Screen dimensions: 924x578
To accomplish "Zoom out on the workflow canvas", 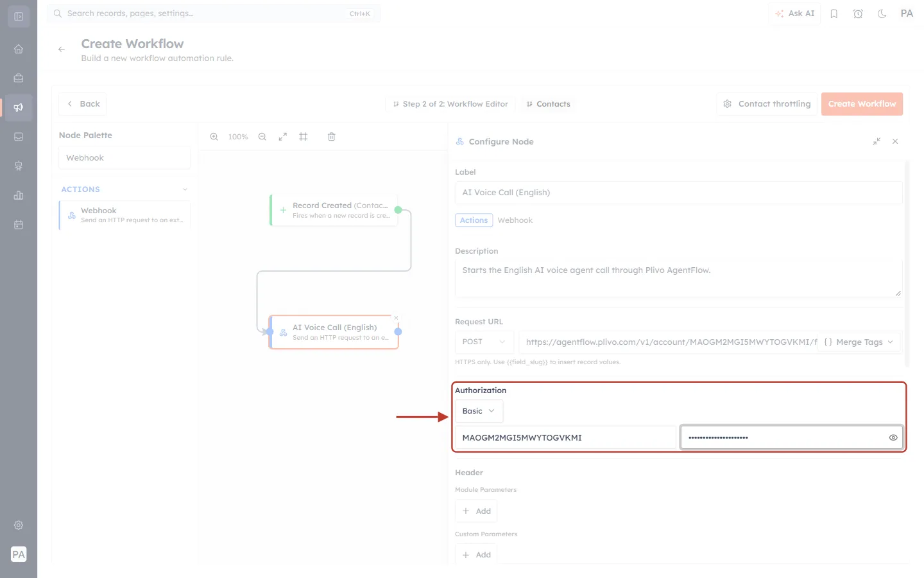I will [262, 137].
